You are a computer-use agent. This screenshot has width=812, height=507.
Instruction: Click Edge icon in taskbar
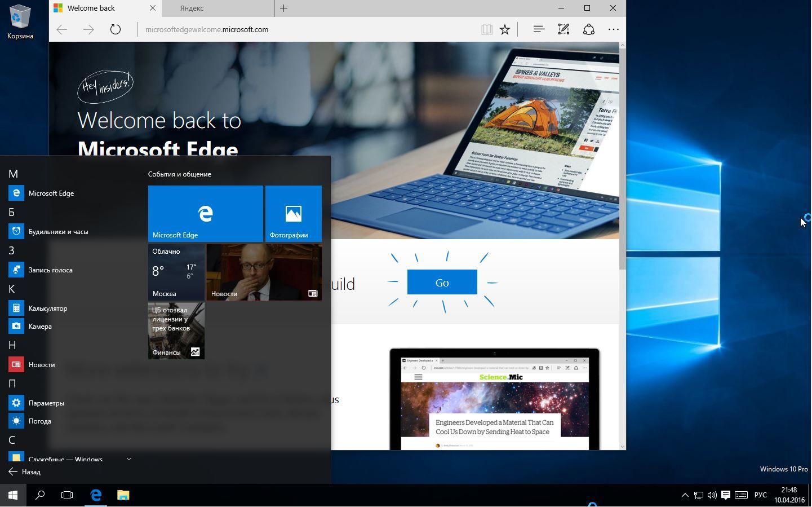tap(96, 495)
